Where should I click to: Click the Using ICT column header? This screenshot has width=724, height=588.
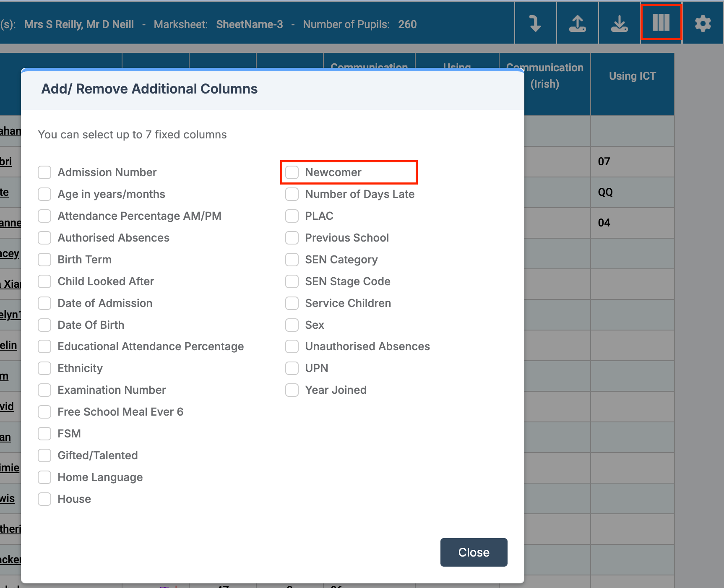click(632, 76)
